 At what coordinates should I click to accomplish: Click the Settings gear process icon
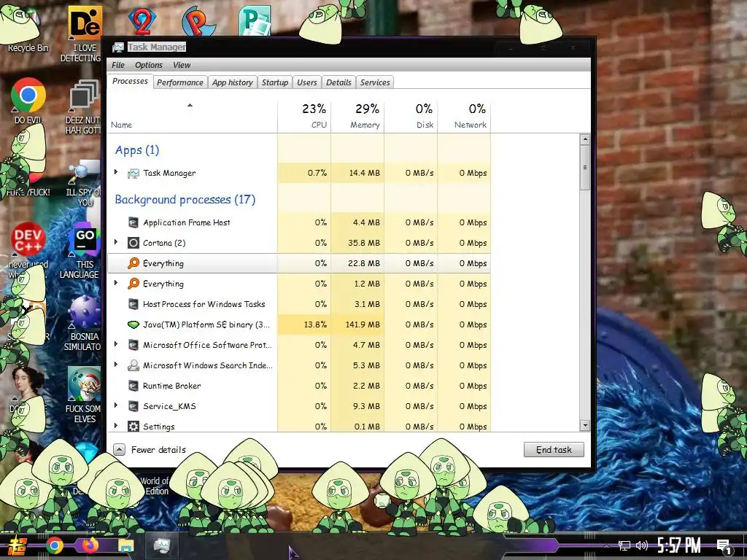click(x=133, y=426)
